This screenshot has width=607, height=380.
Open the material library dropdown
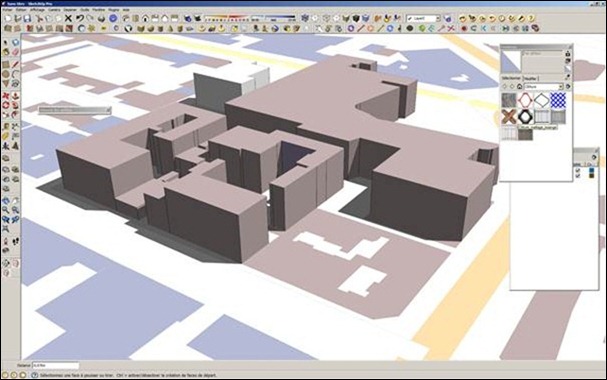[x=544, y=87]
